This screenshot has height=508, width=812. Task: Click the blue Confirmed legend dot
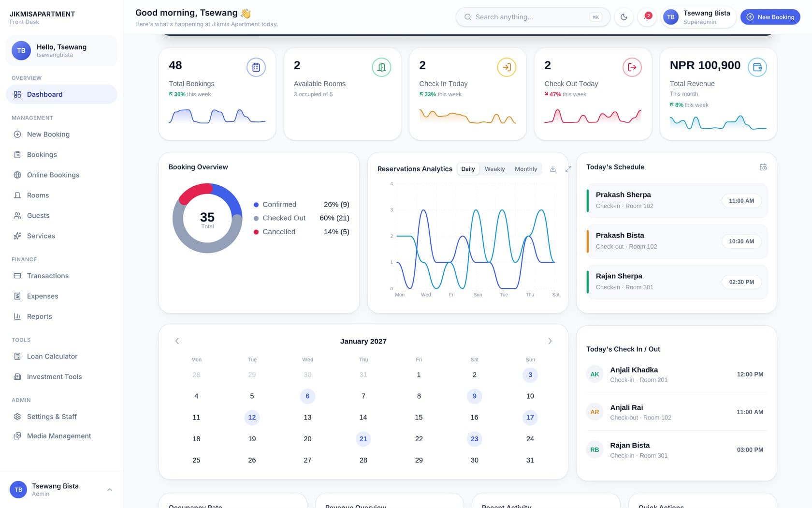click(x=256, y=205)
